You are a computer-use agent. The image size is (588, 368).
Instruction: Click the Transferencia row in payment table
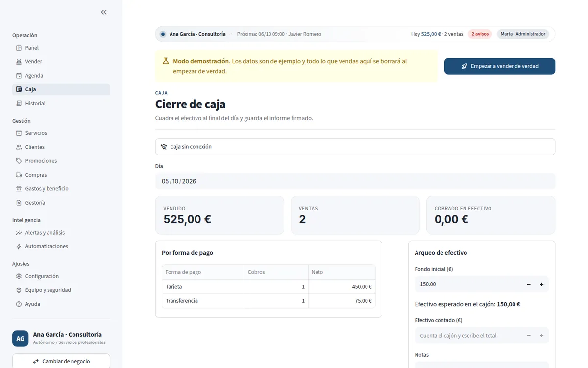(x=269, y=301)
